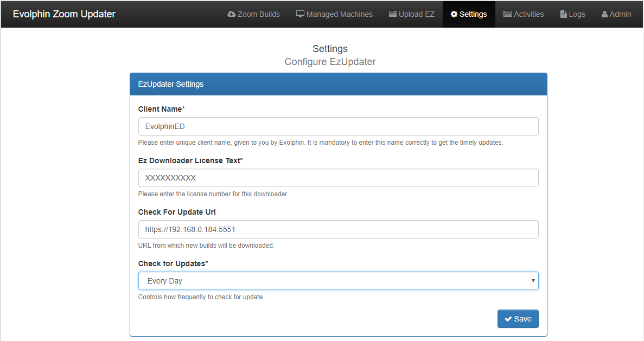Click help text 'URL from which new builds'

click(x=206, y=246)
